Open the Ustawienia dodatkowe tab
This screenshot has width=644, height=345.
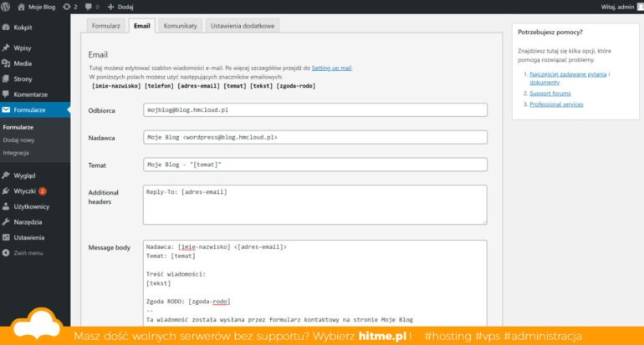(x=243, y=26)
